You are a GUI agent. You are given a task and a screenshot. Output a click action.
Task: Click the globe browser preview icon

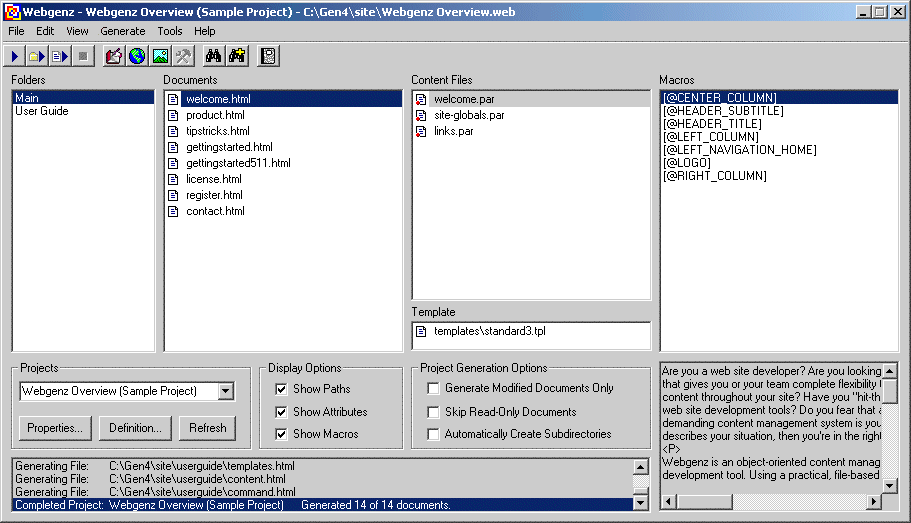coord(137,56)
